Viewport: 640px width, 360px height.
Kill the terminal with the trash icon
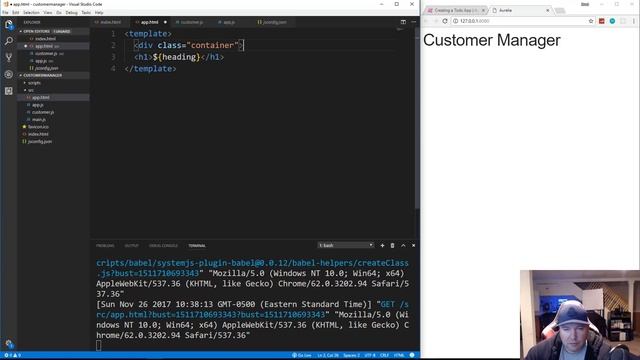tap(393, 246)
